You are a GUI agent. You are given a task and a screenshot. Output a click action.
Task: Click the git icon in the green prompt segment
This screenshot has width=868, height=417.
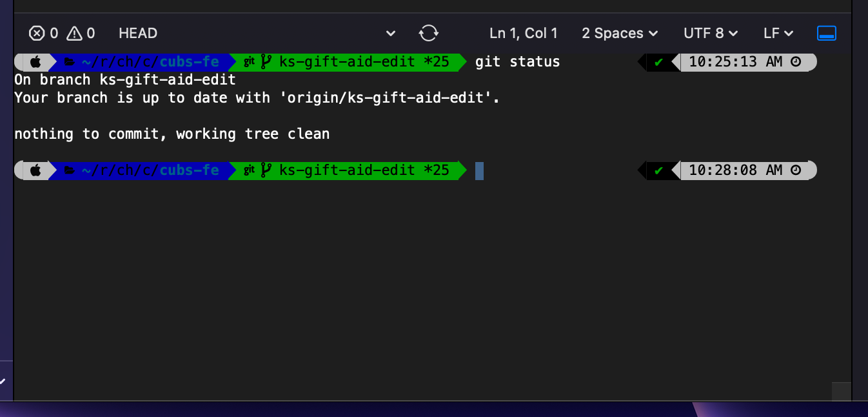pos(248,61)
